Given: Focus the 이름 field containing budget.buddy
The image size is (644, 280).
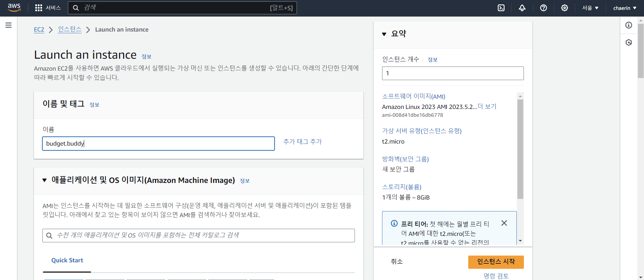Looking at the screenshot, I should pos(158,144).
